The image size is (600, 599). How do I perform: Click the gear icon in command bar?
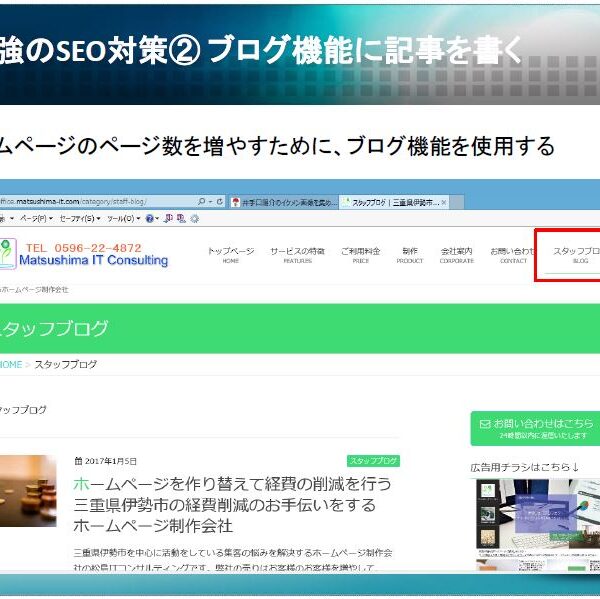194,218
